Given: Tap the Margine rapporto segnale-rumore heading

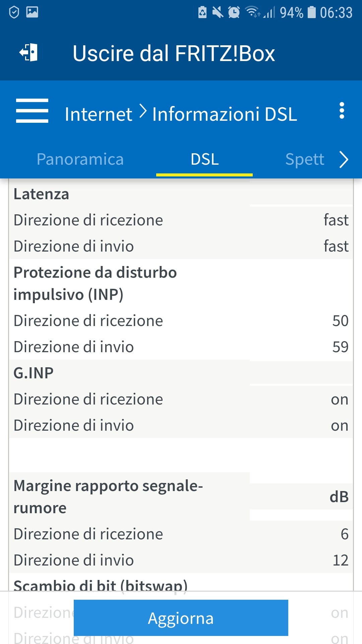Looking at the screenshot, I should coord(108,496).
